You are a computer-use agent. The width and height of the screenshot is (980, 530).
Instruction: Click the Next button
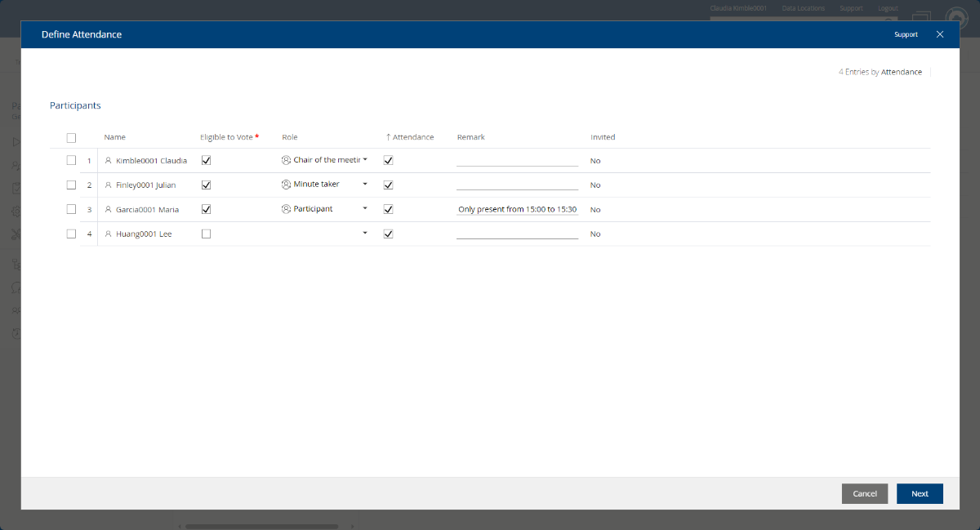point(920,493)
